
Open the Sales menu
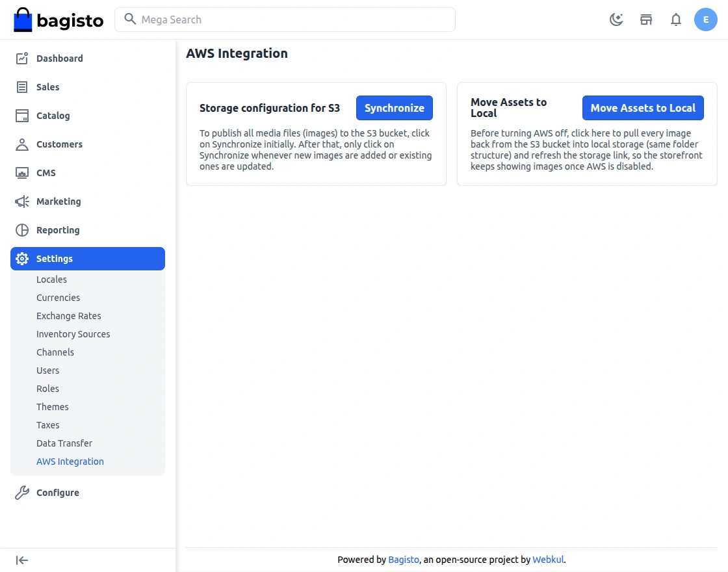coord(88,87)
